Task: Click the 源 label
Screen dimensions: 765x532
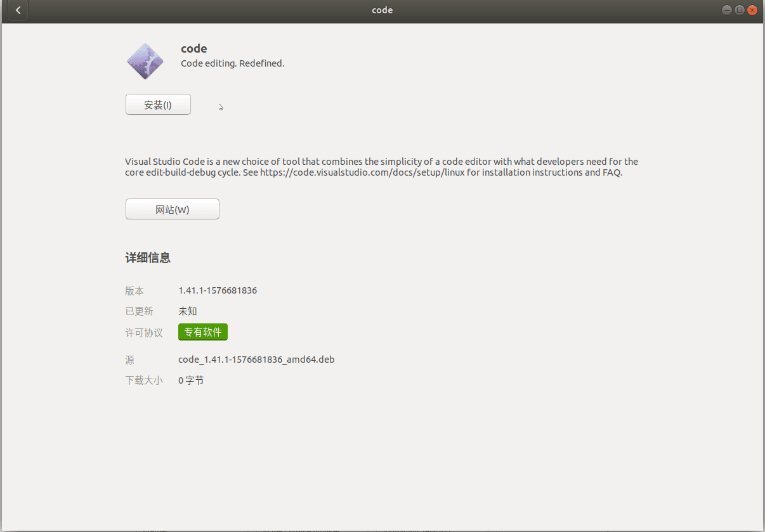Action: tap(129, 360)
